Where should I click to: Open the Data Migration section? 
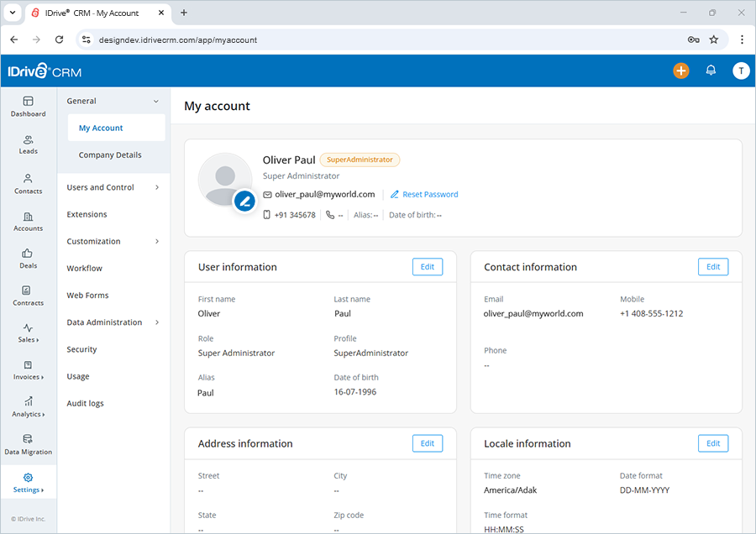(x=28, y=445)
